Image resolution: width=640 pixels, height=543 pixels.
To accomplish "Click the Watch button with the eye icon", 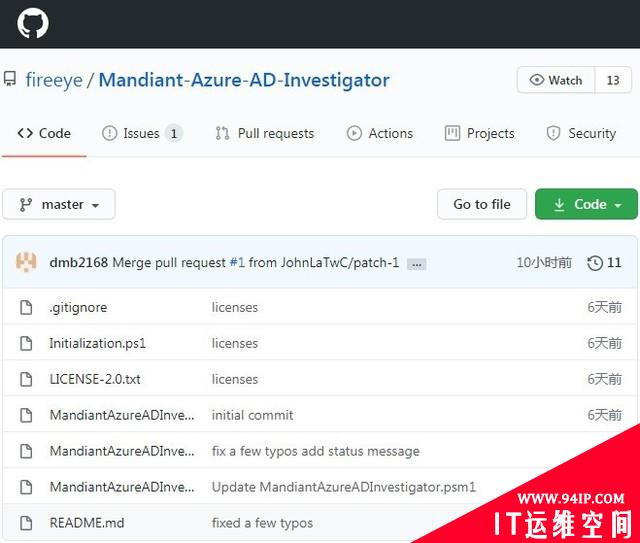I will tap(556, 80).
